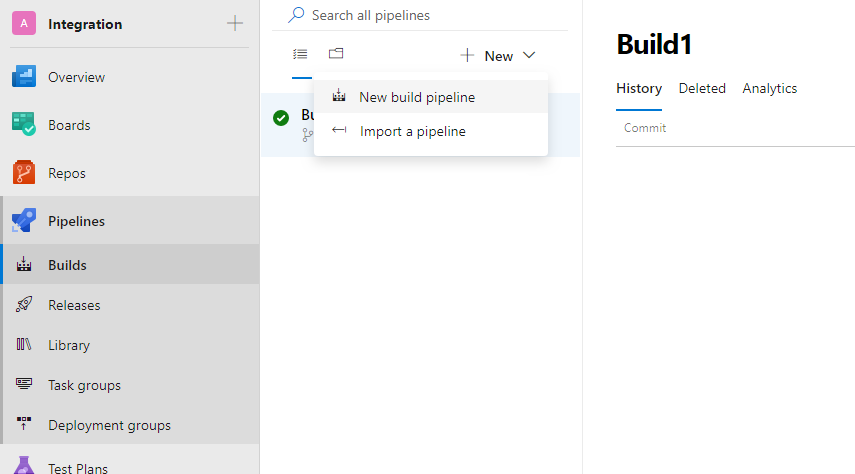Click plus button beside Integration project
This screenshot has width=855, height=474.
[235, 23]
